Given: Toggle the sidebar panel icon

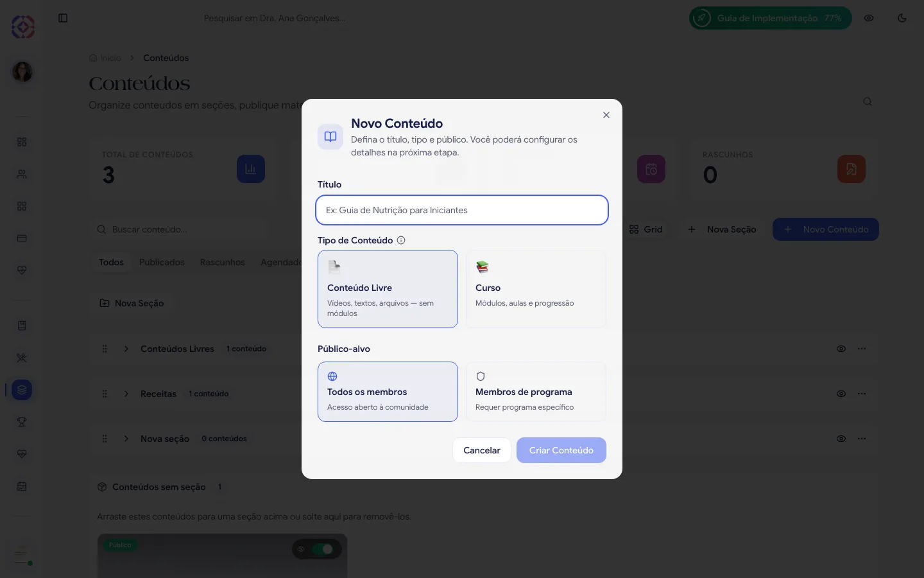Looking at the screenshot, I should [x=63, y=18].
